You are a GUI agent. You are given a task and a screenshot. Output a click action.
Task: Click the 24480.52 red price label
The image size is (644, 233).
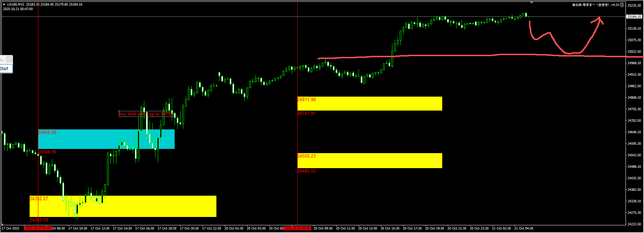pos(307,171)
